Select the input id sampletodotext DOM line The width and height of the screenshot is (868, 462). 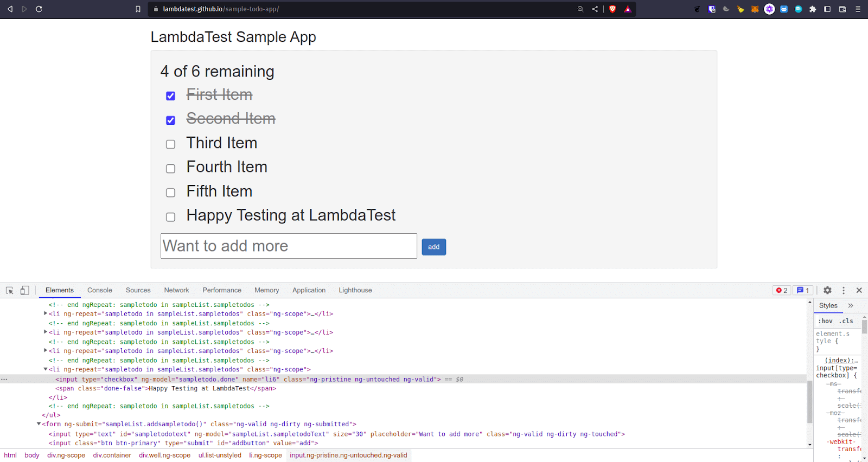(336, 434)
